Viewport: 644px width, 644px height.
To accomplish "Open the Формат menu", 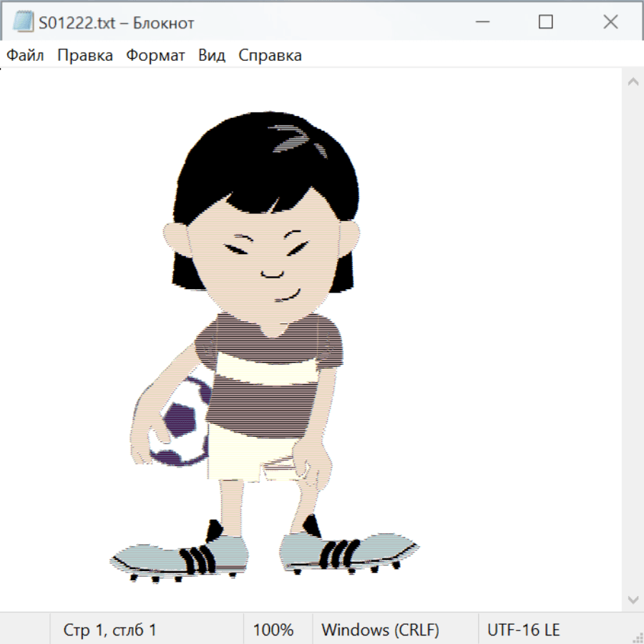I will tap(155, 56).
